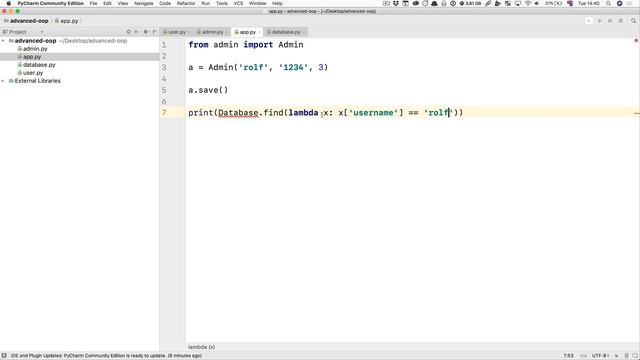Open the Navigate menu
The width and height of the screenshot is (640, 360).
click(144, 3)
